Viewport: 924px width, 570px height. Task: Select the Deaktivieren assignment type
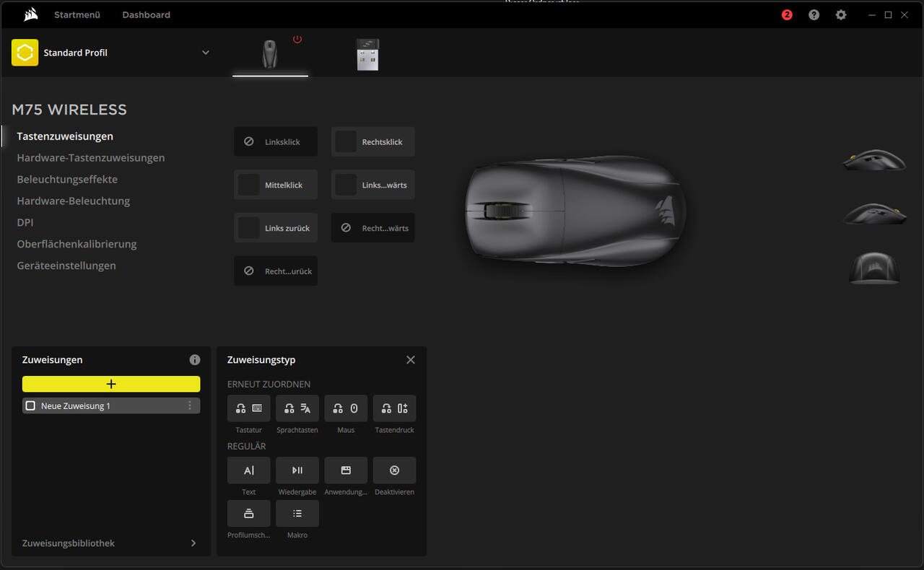[x=394, y=470]
